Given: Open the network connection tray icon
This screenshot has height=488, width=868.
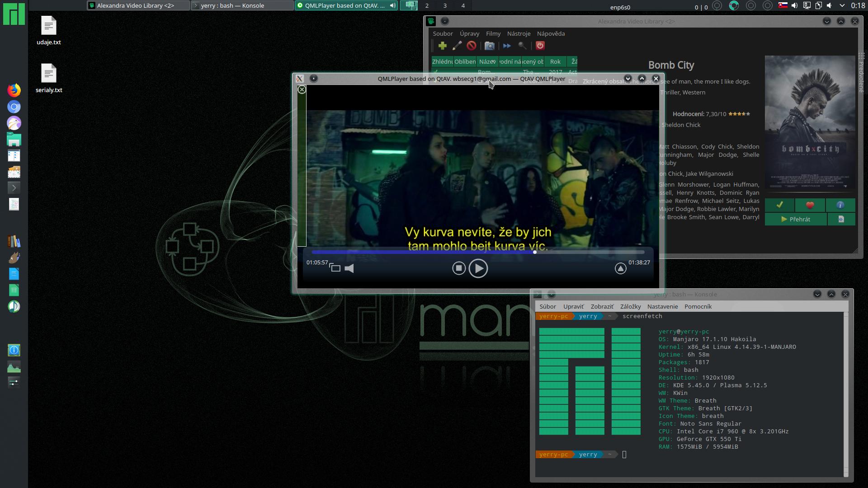Looking at the screenshot, I should pyautogui.click(x=807, y=5).
